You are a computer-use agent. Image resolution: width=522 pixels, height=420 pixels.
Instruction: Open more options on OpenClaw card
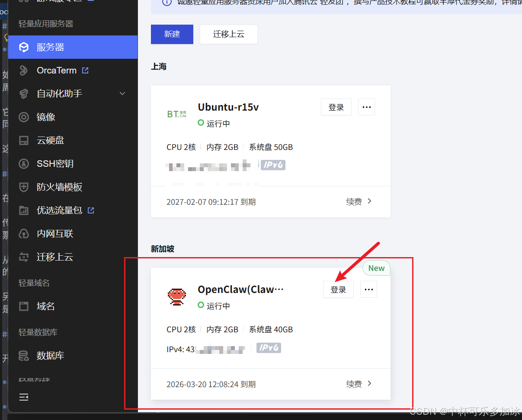point(368,290)
